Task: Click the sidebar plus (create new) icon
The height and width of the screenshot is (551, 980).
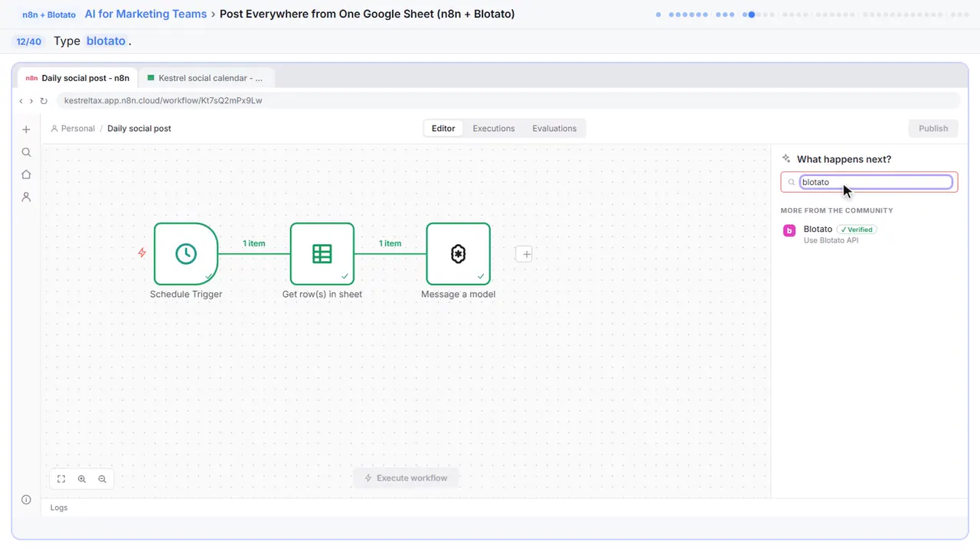Action: 26,129
